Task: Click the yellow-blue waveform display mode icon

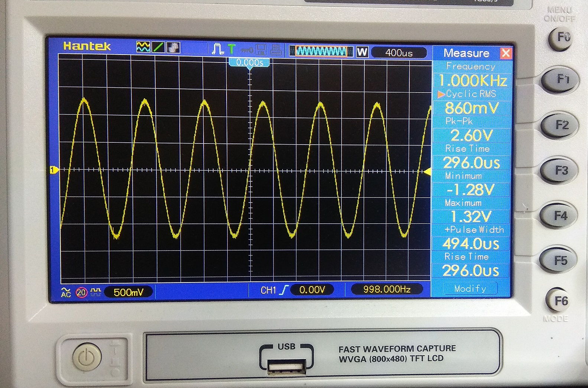Action: [x=143, y=47]
